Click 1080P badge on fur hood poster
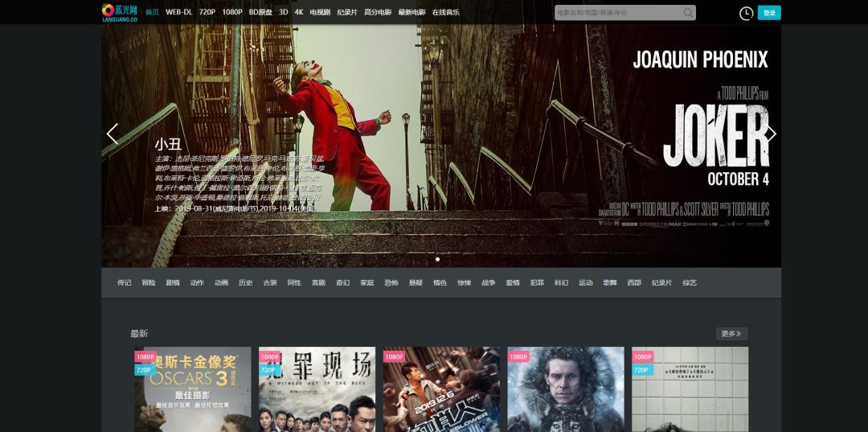 click(518, 357)
